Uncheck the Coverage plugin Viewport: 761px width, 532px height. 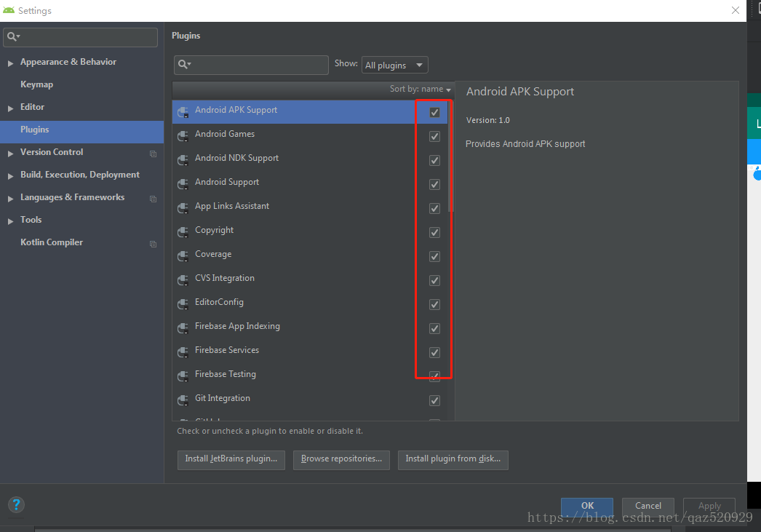click(434, 256)
